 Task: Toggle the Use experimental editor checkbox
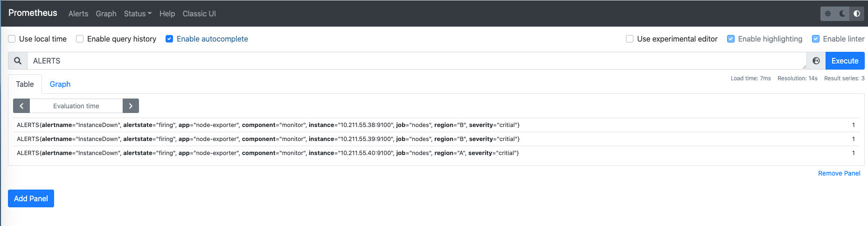pos(630,39)
